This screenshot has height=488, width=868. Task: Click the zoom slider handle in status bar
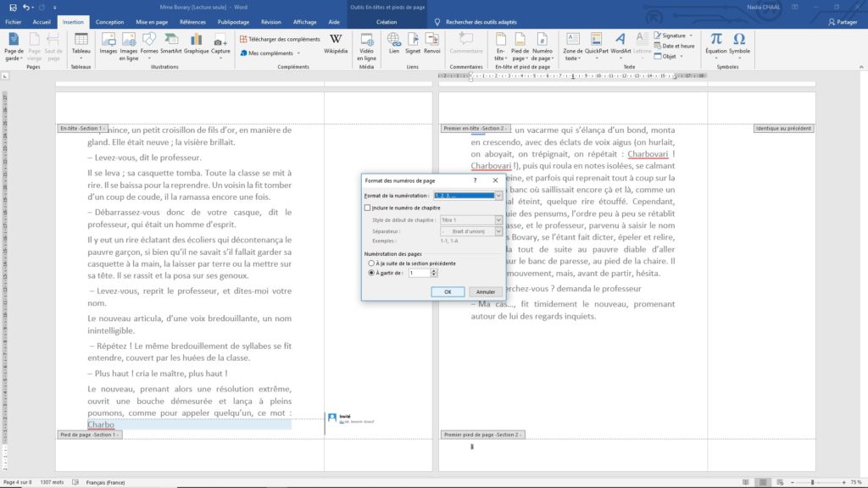(x=813, y=482)
